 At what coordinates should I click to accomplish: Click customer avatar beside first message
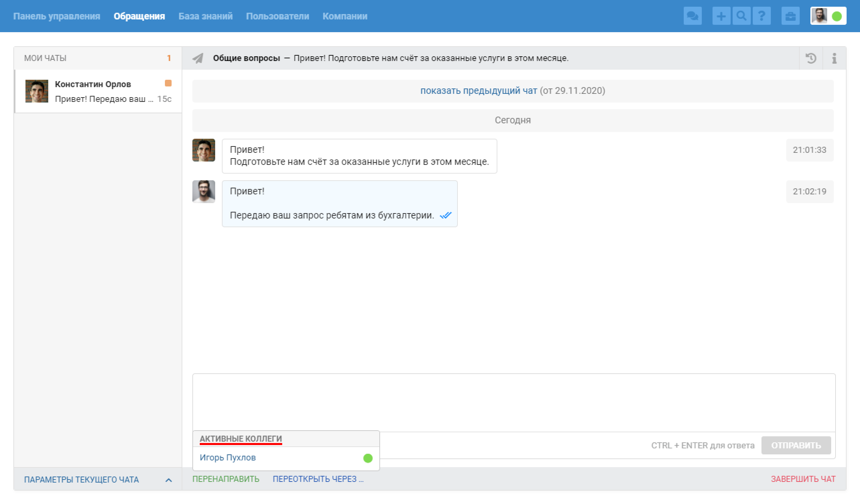click(204, 150)
